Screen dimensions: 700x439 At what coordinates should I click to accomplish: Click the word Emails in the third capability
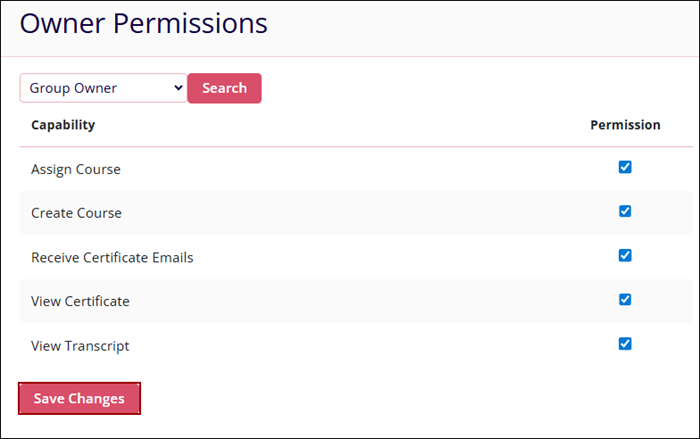coord(172,257)
